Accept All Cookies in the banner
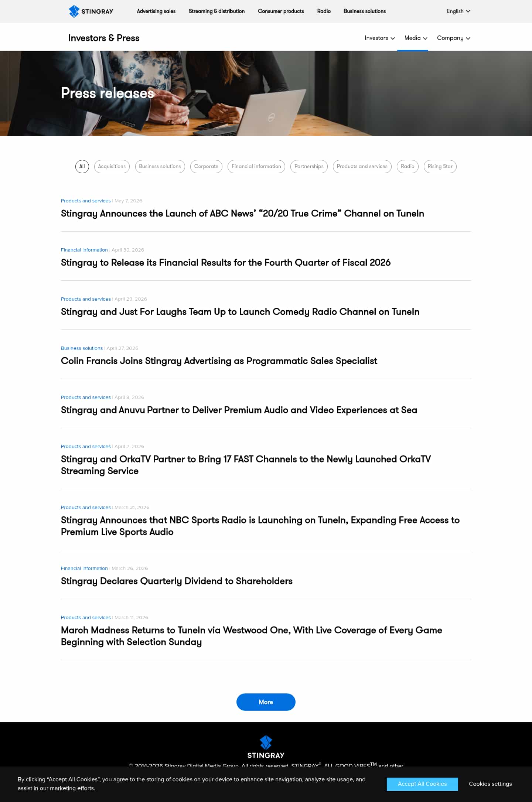This screenshot has width=532, height=802. coord(422,784)
